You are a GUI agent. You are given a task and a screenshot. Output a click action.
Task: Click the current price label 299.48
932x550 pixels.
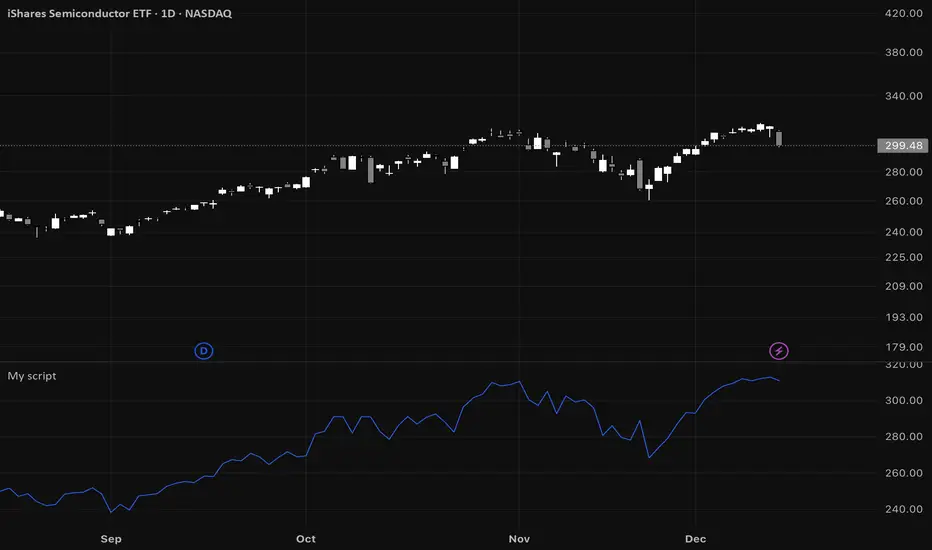pyautogui.click(x=903, y=146)
